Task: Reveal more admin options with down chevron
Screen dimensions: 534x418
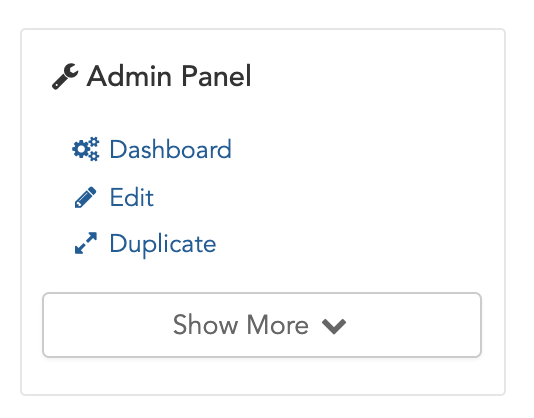Action: click(334, 326)
